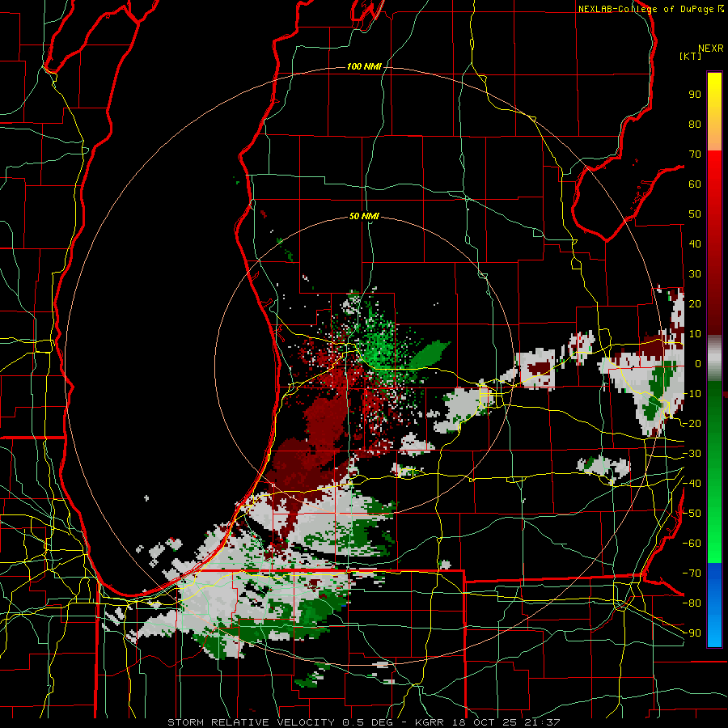Screen dimensions: 728x728
Task: Click the "0.5 DEG" elevation text in the caption
Action: [x=368, y=722]
